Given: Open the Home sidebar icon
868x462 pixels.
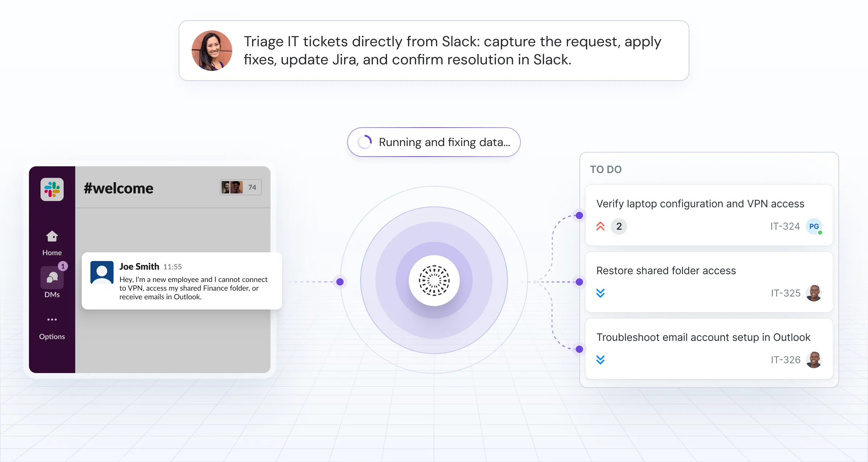Looking at the screenshot, I should click(52, 237).
